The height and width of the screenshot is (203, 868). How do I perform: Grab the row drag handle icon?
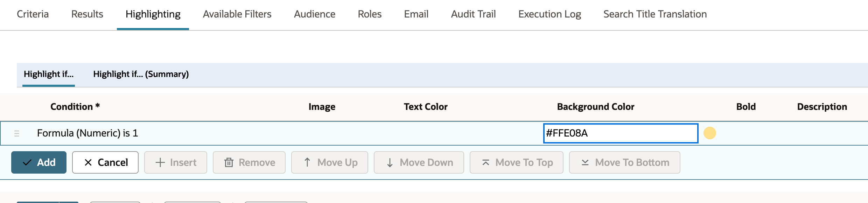point(16,133)
